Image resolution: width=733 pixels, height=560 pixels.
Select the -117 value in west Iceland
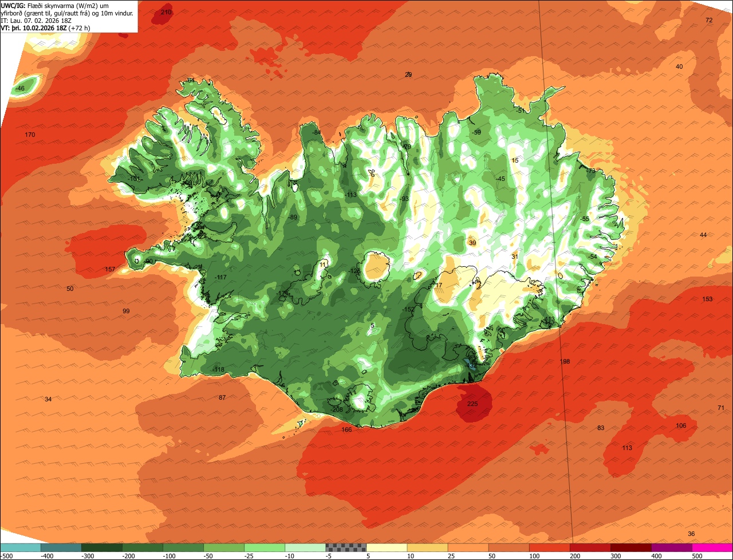tap(220, 277)
